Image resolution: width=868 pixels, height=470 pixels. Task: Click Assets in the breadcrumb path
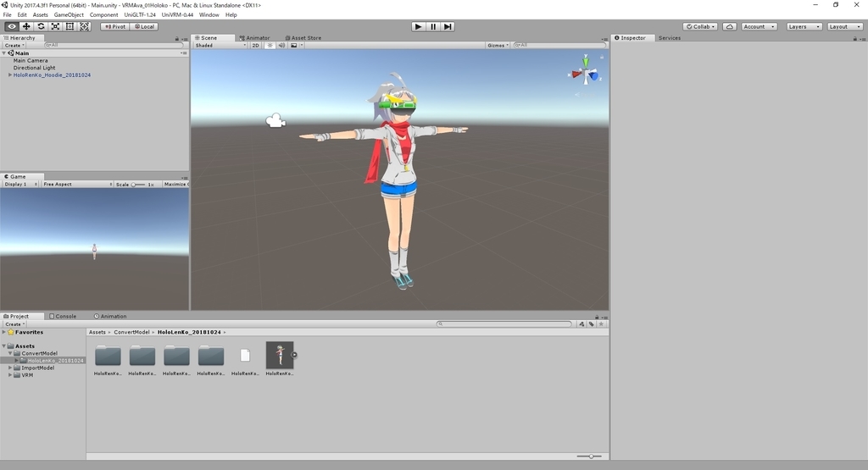[97, 332]
